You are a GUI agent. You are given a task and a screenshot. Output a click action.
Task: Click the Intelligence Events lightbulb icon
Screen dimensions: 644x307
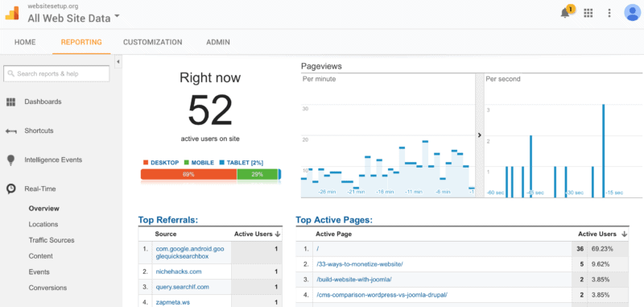point(10,160)
